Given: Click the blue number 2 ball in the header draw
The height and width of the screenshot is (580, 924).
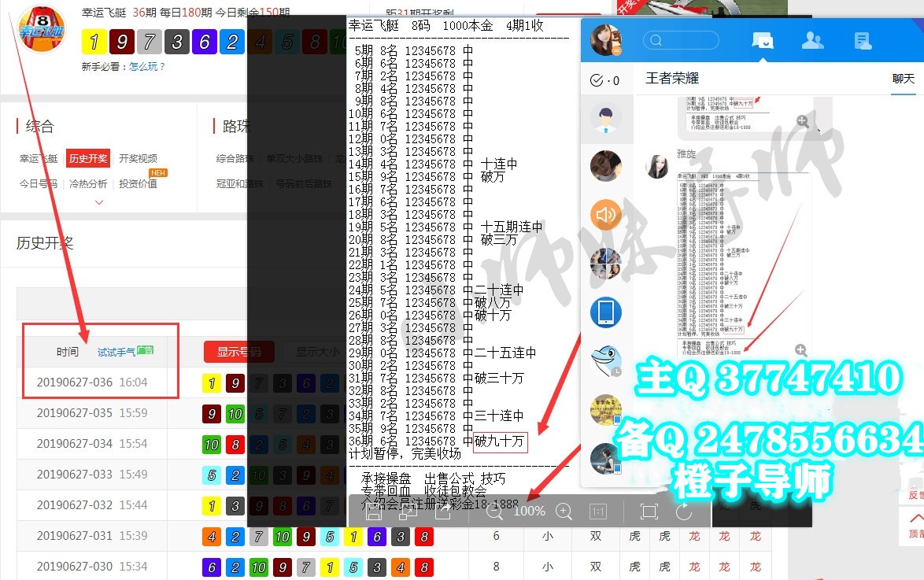Looking at the screenshot, I should click(x=232, y=42).
